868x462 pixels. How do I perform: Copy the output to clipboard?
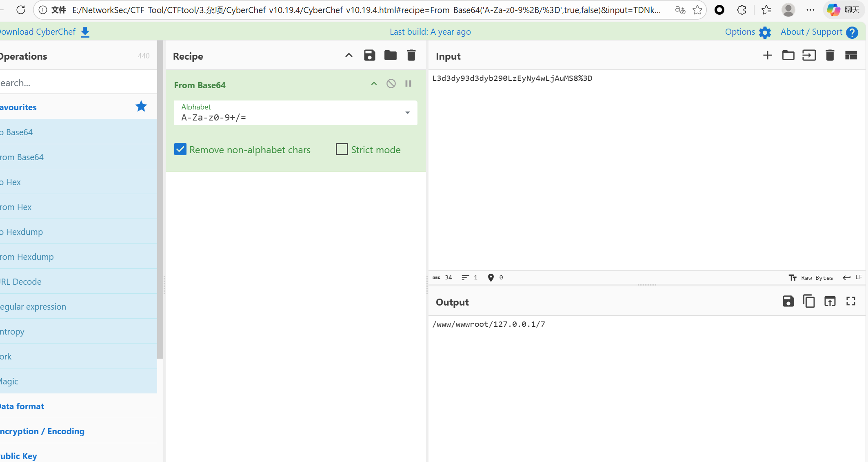tap(809, 301)
